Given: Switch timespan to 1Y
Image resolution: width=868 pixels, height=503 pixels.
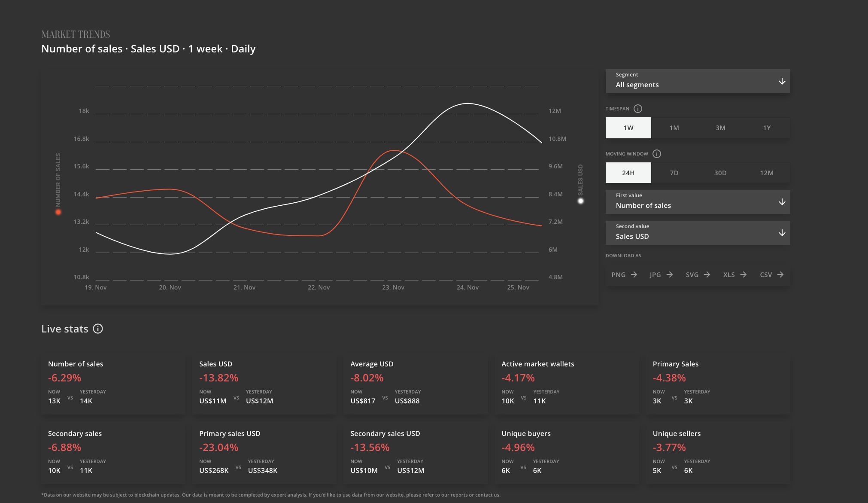Looking at the screenshot, I should coord(767,128).
